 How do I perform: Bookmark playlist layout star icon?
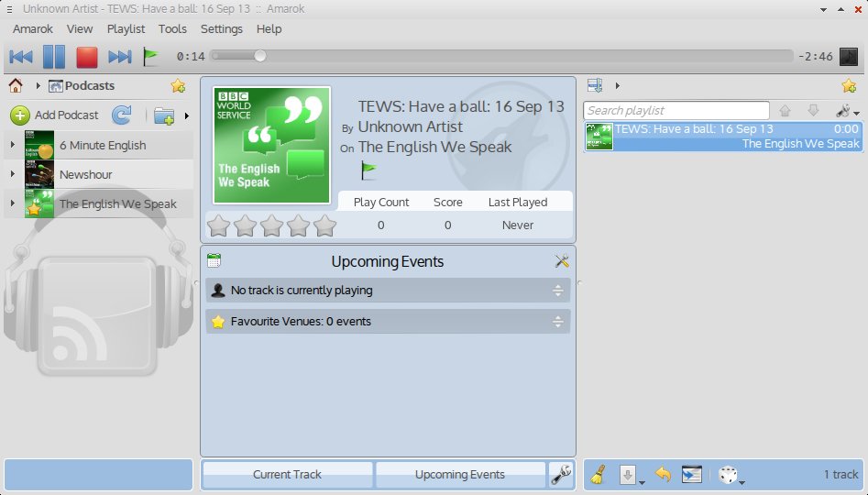(x=849, y=86)
